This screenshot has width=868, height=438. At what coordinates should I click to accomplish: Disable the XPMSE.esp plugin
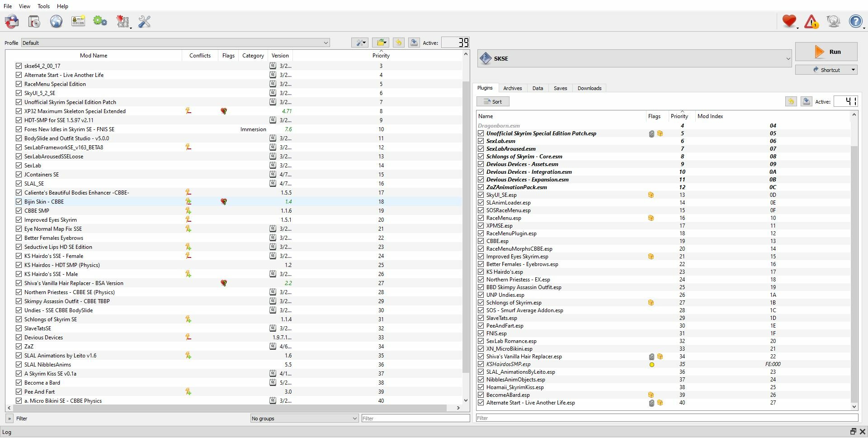[x=481, y=226]
